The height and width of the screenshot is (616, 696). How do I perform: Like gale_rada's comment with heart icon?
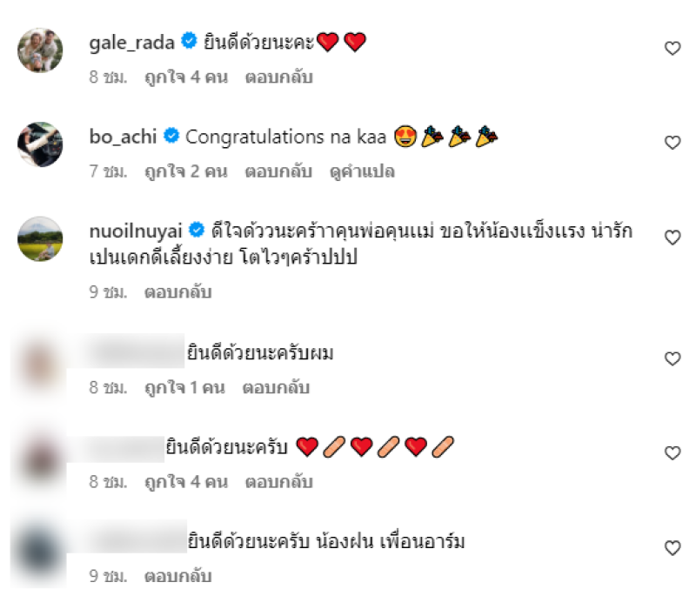click(x=673, y=48)
